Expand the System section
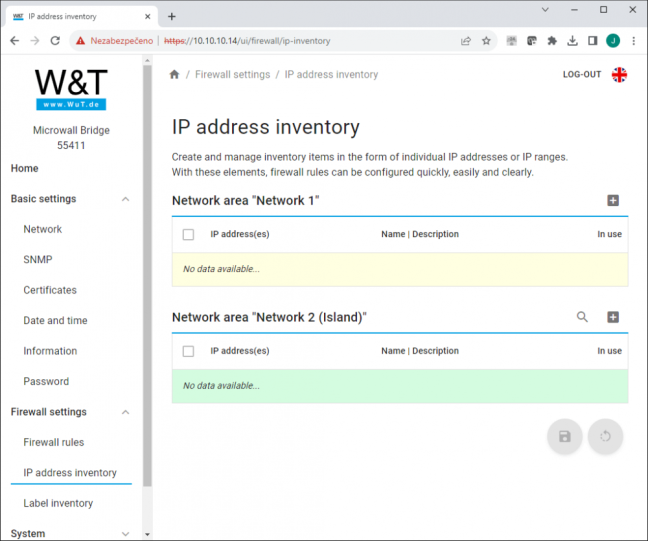 (126, 534)
